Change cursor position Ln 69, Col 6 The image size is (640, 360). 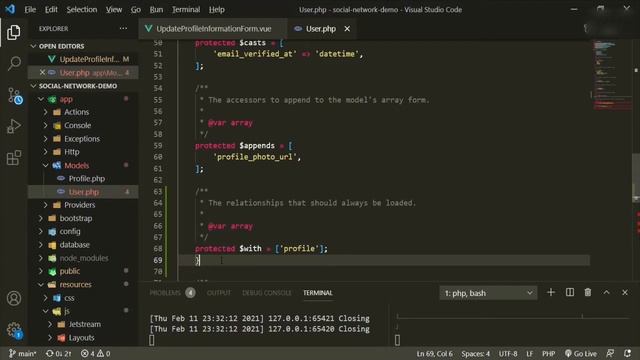click(x=434, y=353)
